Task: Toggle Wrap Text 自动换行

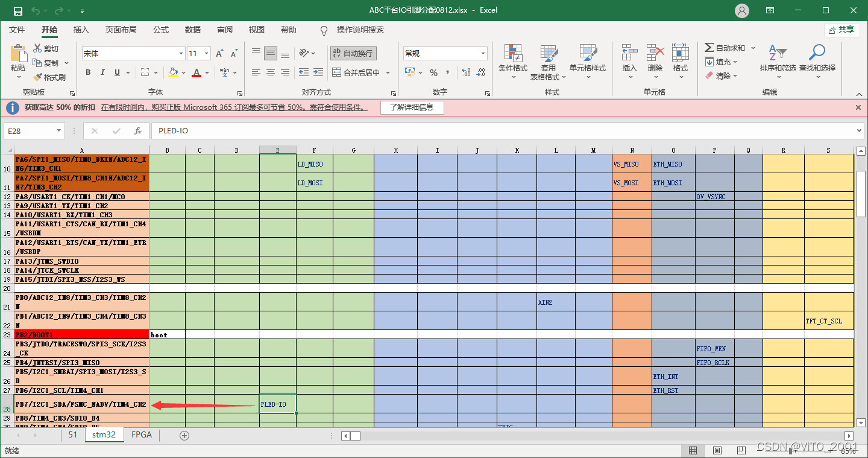Action: 353,53
